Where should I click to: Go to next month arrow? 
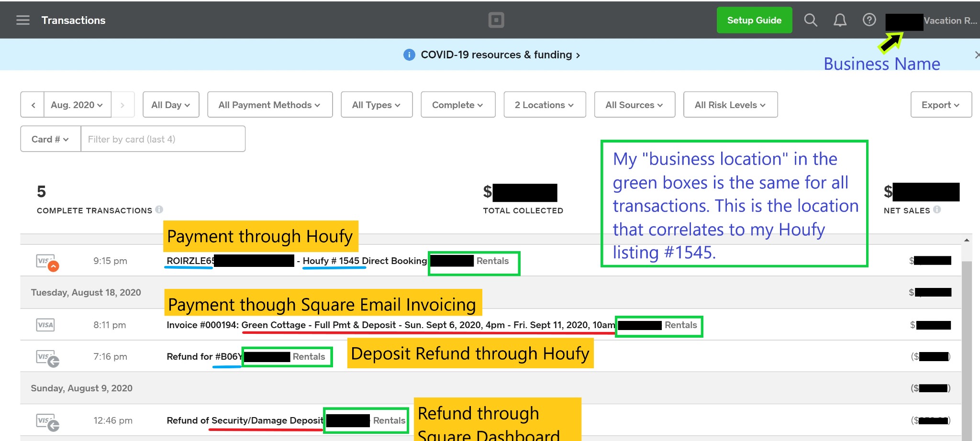point(122,105)
